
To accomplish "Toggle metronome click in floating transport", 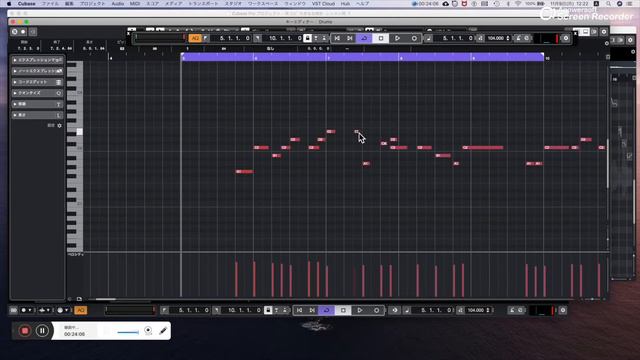I will pos(518,38).
